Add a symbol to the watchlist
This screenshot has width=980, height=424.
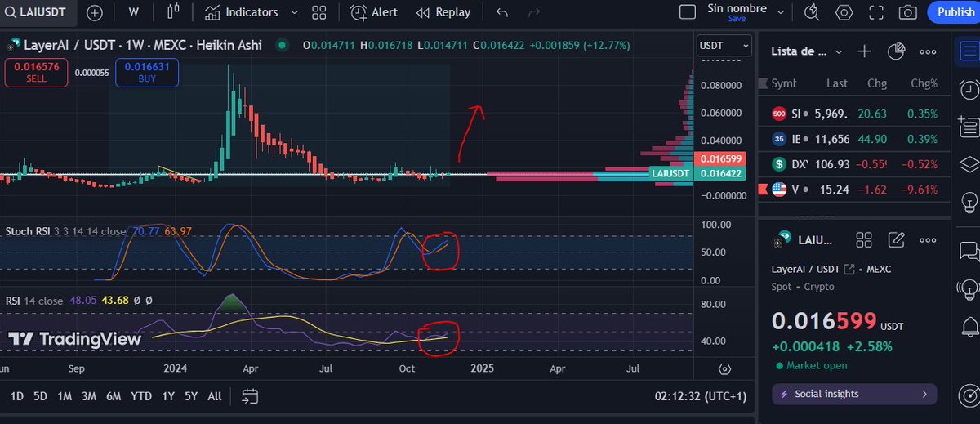pyautogui.click(x=865, y=51)
